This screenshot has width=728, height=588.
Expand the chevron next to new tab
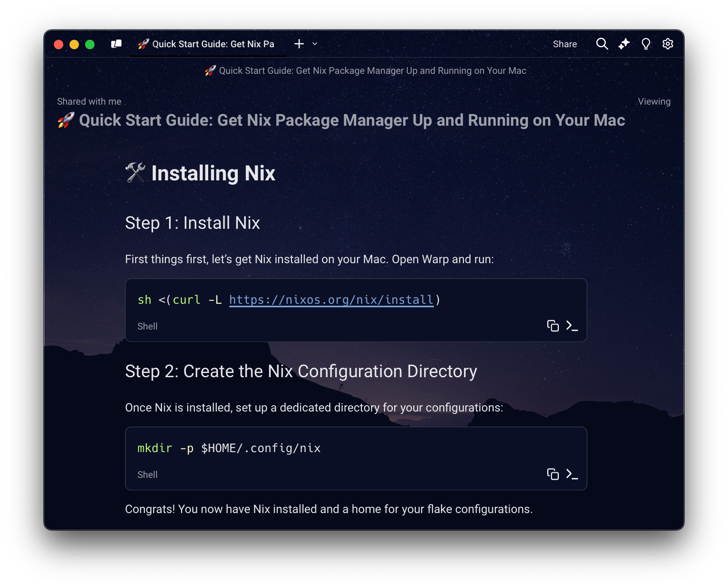(315, 44)
